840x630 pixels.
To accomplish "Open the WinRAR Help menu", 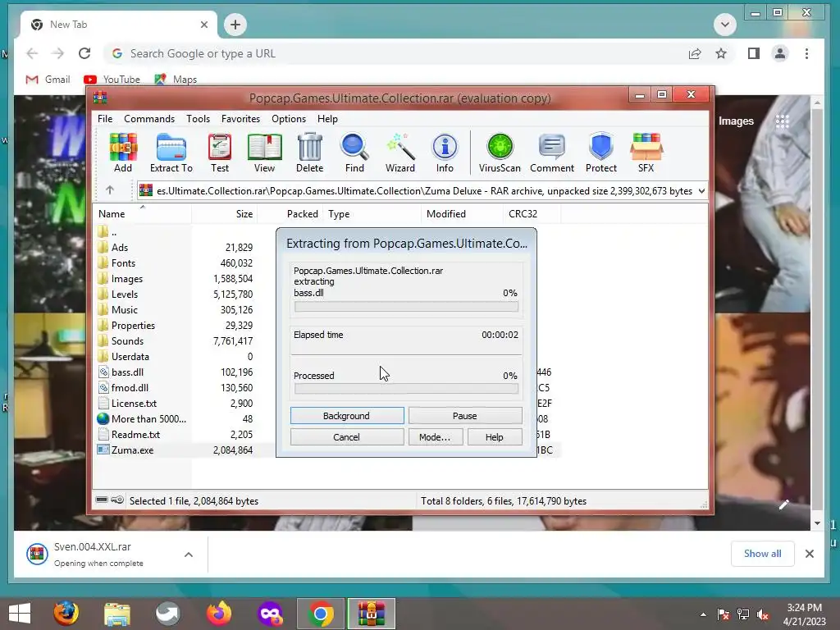I will pyautogui.click(x=327, y=119).
